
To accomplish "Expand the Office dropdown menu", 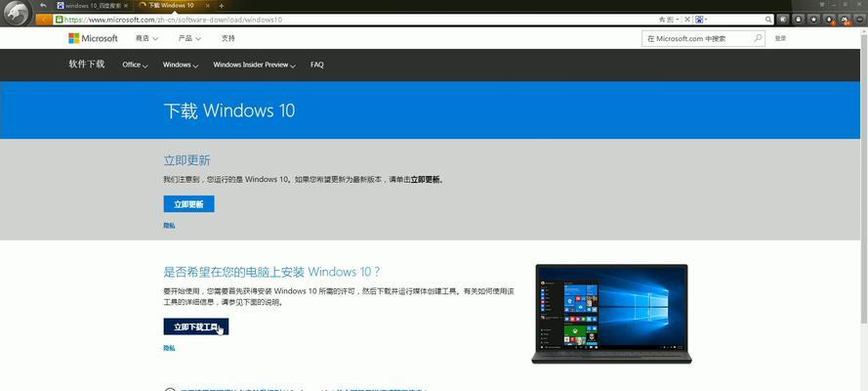I will pos(135,65).
